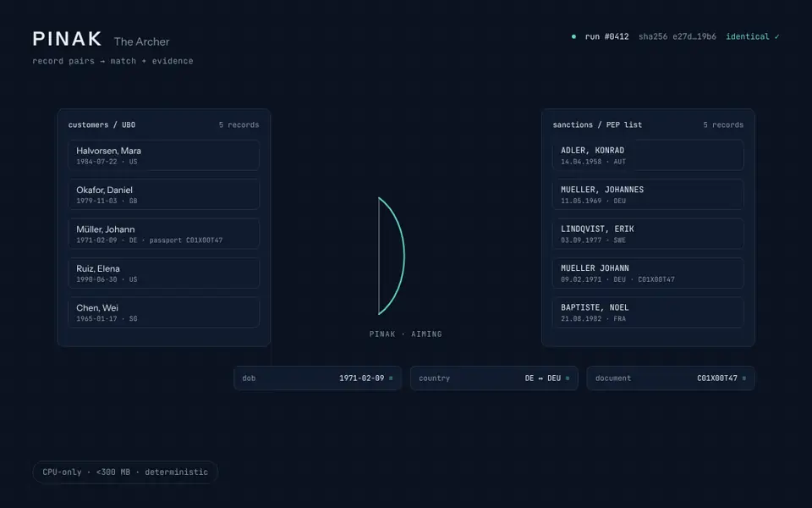The image size is (812, 508).
Task: Select the MUELLER JOHANN sanctions record
Action: tap(648, 273)
